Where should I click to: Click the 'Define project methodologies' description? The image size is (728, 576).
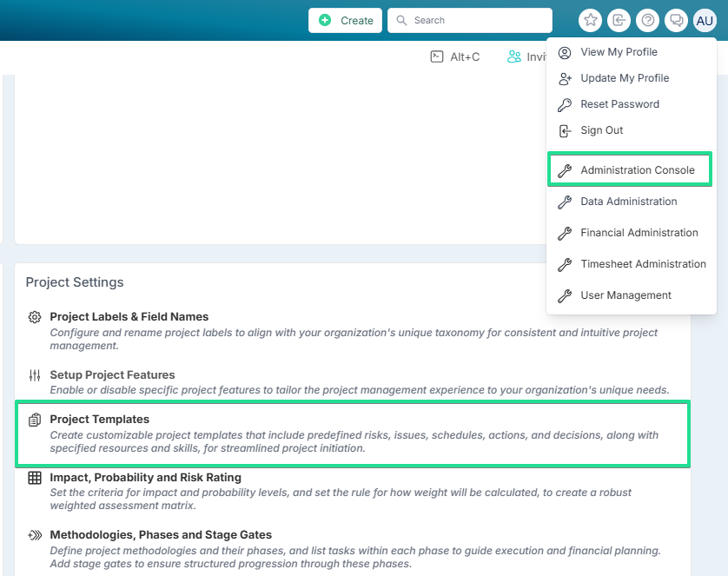pos(355,557)
